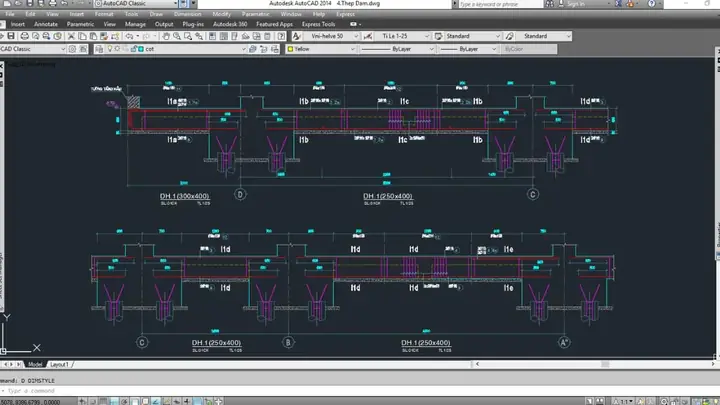720x405 pixels.
Task: Click the Make Object's Layer Current icon
Action: (253, 49)
